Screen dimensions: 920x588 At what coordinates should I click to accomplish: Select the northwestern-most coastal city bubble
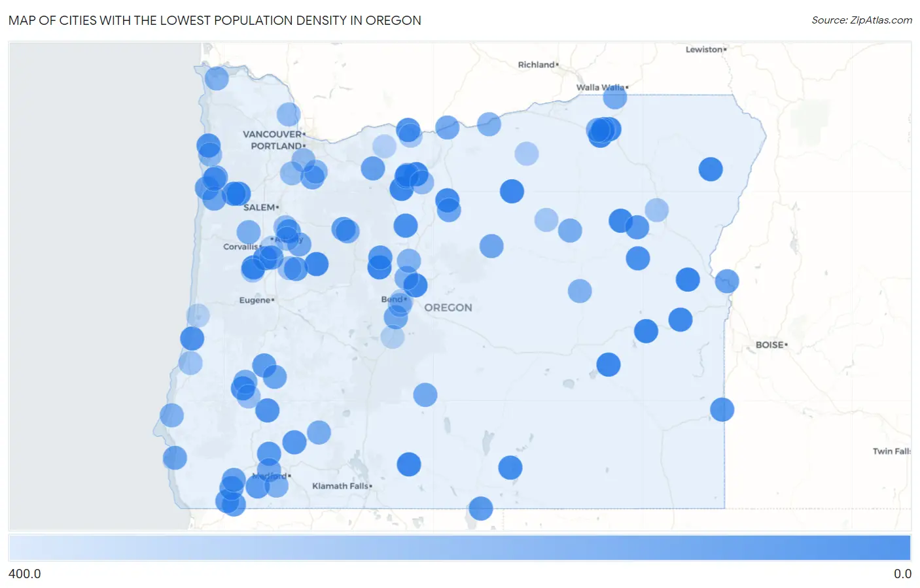pos(217,78)
